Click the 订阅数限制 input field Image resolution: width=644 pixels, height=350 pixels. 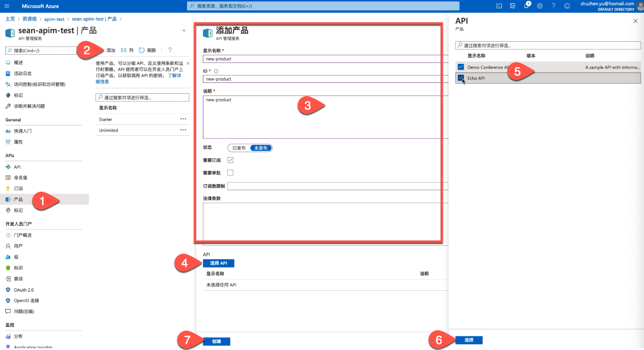tap(338, 186)
